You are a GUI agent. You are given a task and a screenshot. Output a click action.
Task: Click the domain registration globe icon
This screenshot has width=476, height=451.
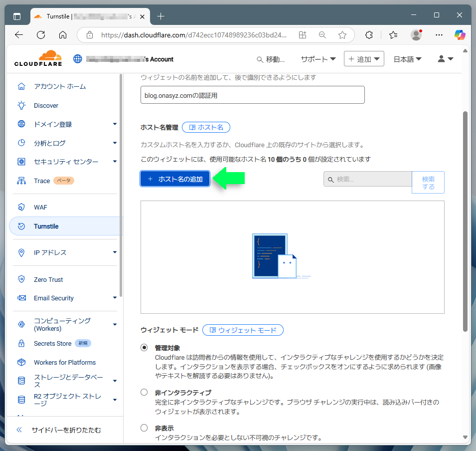[21, 124]
